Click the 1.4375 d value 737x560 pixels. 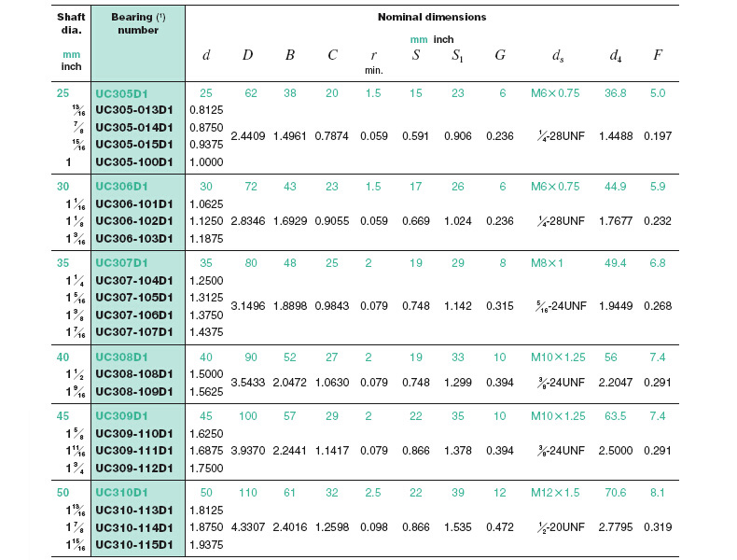pos(207,332)
